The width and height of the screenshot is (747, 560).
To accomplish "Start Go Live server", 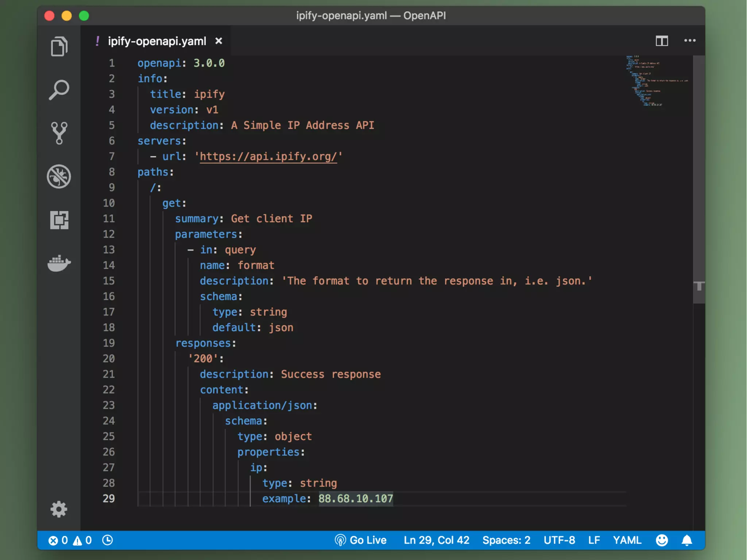I will point(361,540).
